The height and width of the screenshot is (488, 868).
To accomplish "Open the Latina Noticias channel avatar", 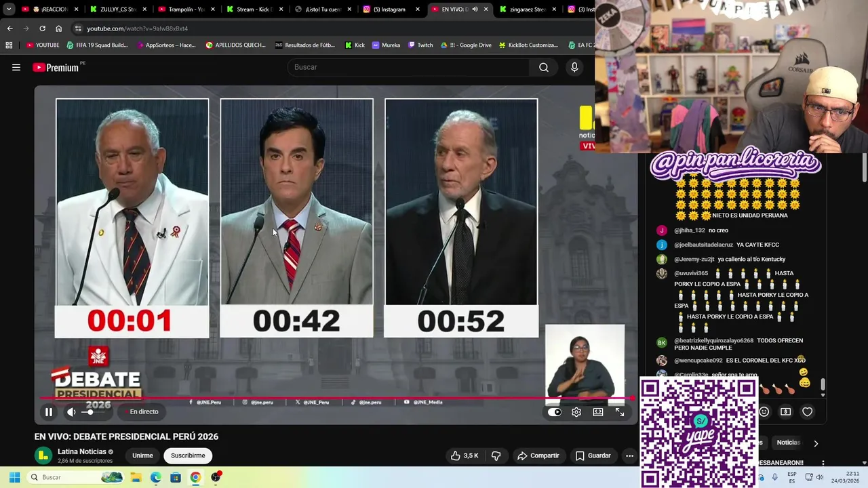I will 43,455.
